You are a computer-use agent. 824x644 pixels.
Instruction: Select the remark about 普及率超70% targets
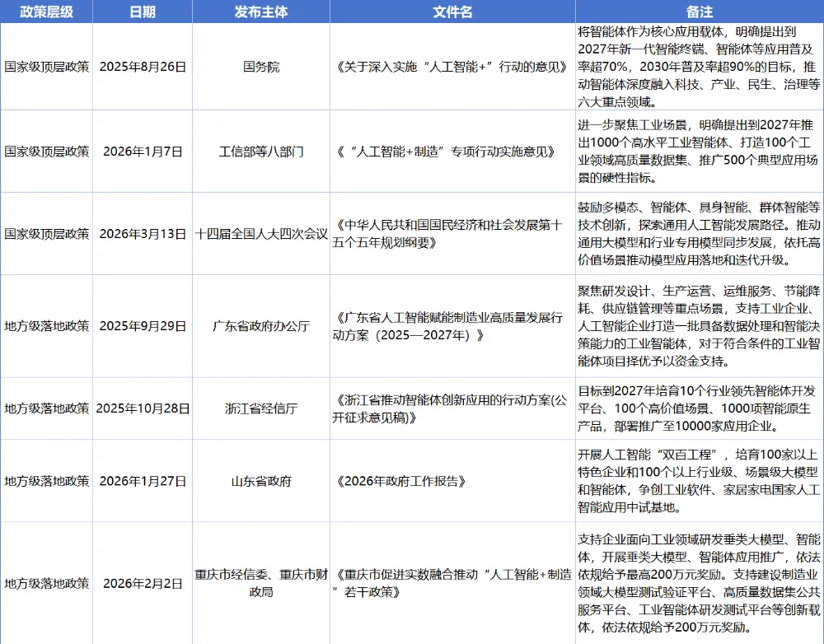coord(700,67)
